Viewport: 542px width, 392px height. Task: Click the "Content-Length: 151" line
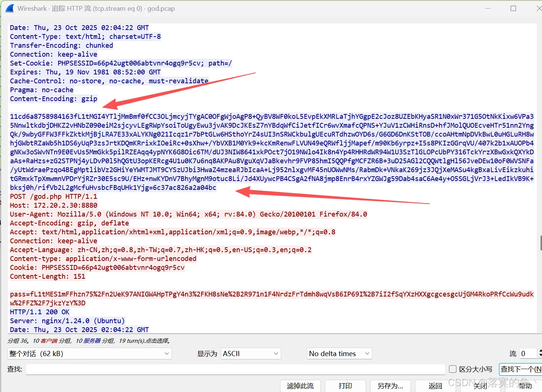(47, 277)
